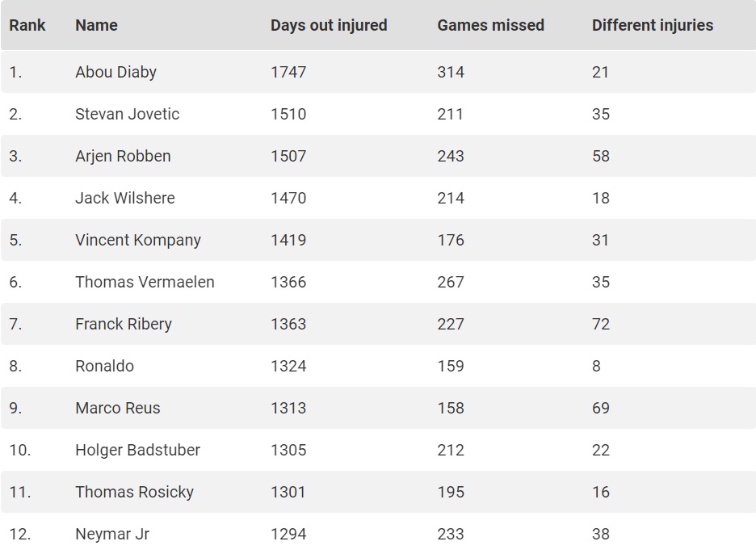The height and width of the screenshot is (554, 756).
Task: Select Franck Ribery's 72 different injuries value
Action: coord(600,324)
